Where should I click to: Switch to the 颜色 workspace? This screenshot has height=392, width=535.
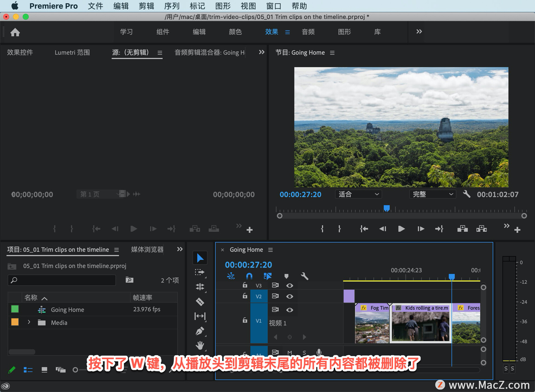tap(235, 32)
